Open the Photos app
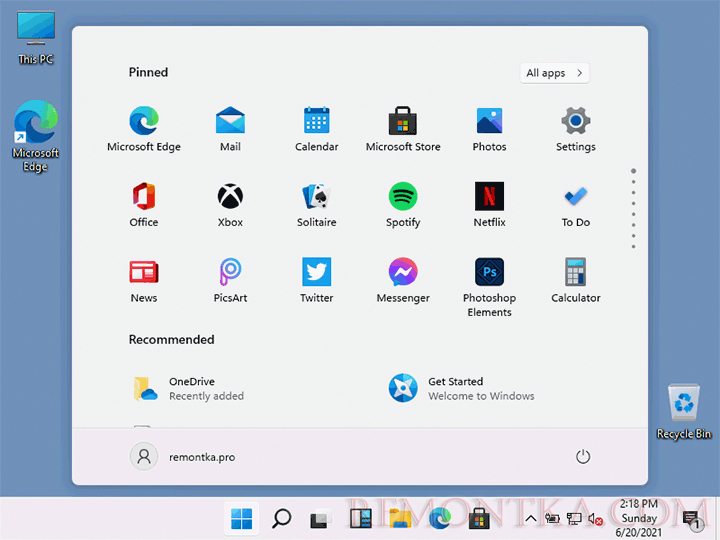 pyautogui.click(x=489, y=129)
